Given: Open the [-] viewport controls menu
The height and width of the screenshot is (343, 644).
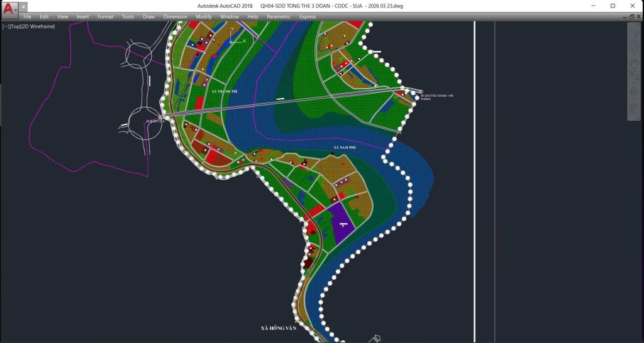Looking at the screenshot, I should point(6,26).
